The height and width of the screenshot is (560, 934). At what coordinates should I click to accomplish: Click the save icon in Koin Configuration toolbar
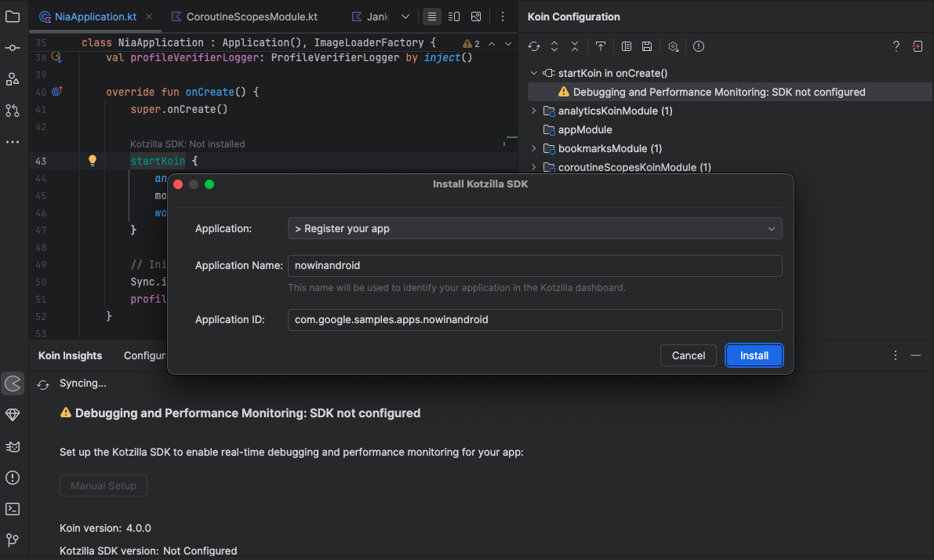point(647,46)
